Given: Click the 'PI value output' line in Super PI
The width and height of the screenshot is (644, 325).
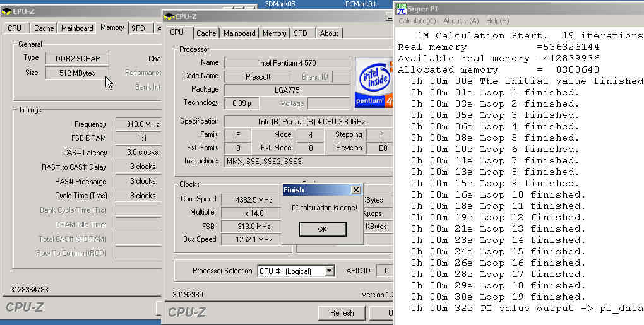Looking at the screenshot, I should click(x=527, y=308).
